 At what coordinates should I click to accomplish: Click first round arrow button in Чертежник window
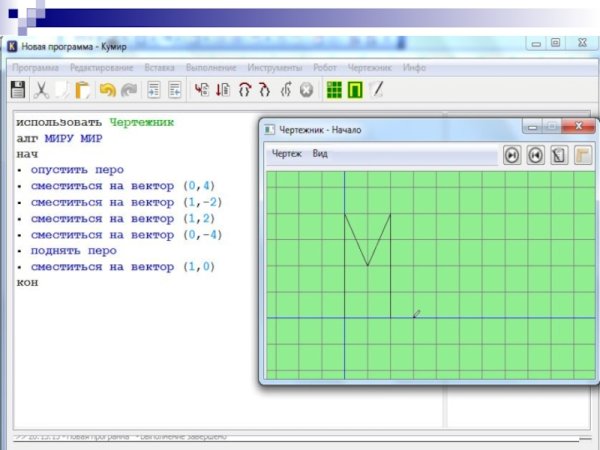tap(512, 155)
